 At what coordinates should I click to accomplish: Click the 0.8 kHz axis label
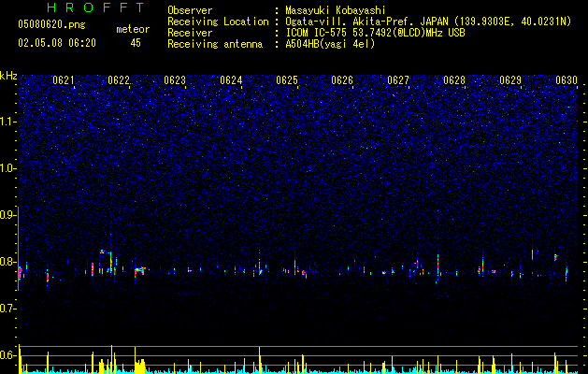click(8, 262)
